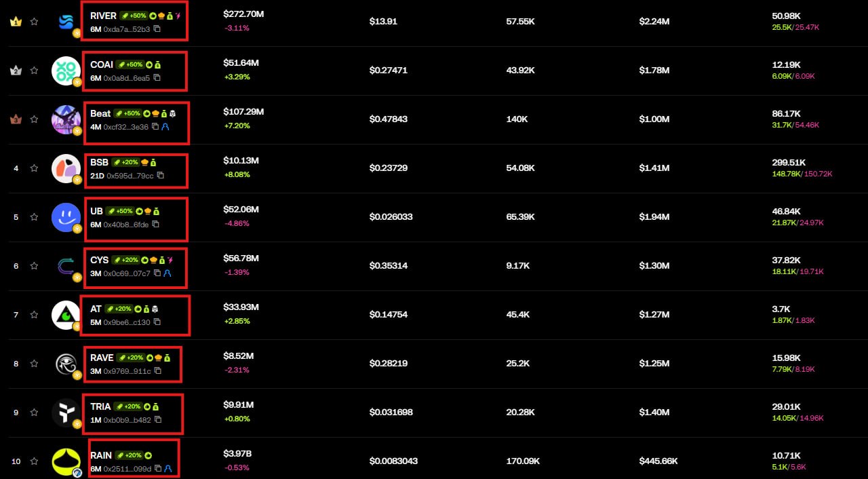Viewport: 868px width, 479px height.
Task: Star the BSB token row
Action: (x=34, y=168)
